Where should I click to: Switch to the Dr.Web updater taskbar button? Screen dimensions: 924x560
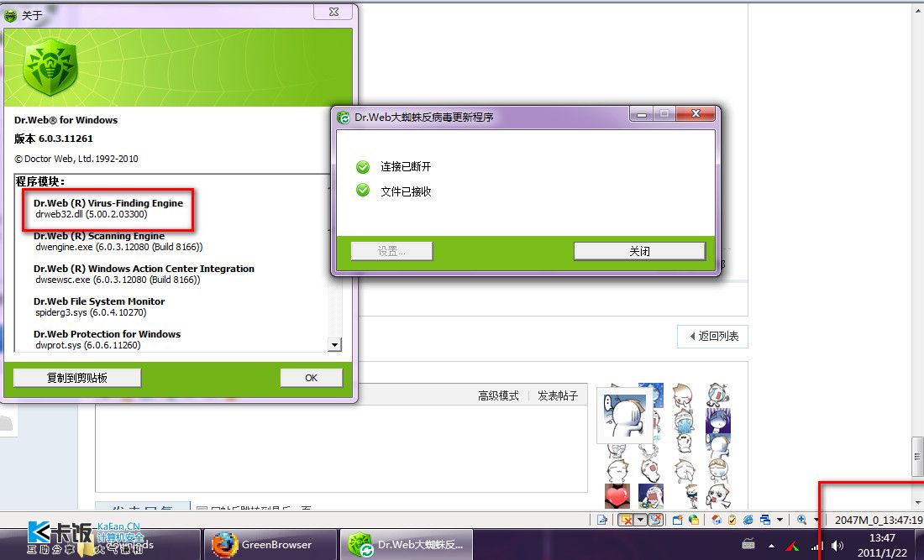tap(408, 545)
